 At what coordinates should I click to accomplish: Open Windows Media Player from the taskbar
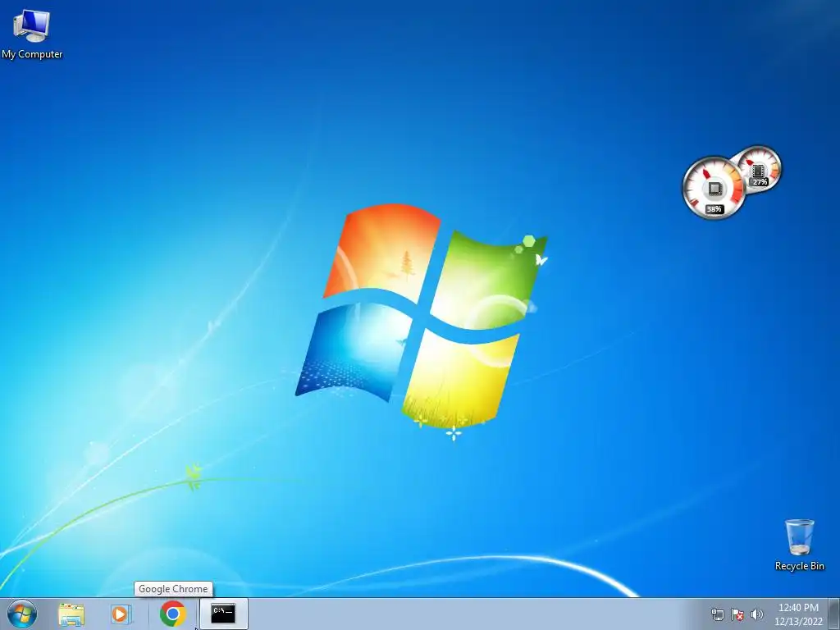pyautogui.click(x=121, y=614)
